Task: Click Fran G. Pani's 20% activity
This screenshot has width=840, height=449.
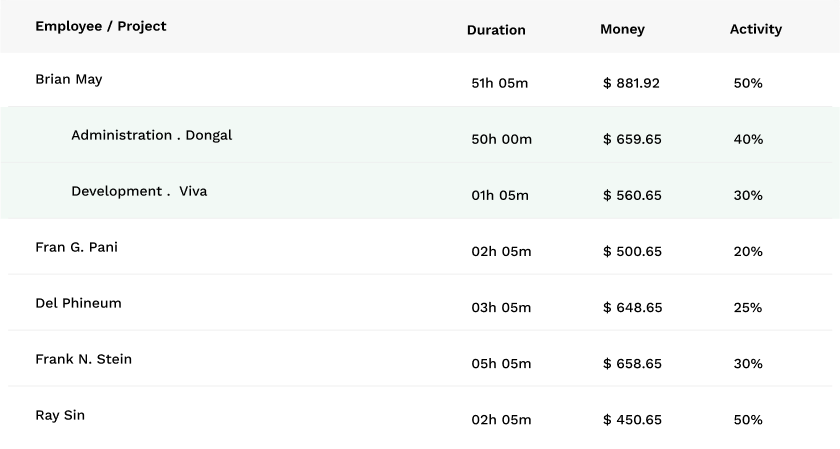Action: 748,252
